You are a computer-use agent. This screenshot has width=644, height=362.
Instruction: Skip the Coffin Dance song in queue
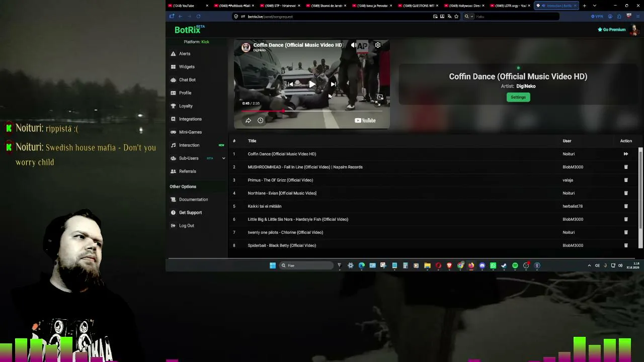626,154
